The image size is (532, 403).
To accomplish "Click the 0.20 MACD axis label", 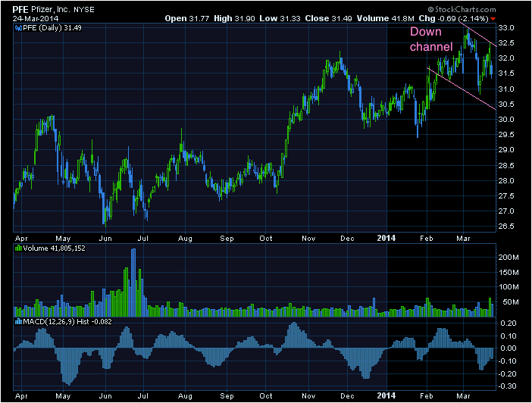I will click(x=509, y=323).
